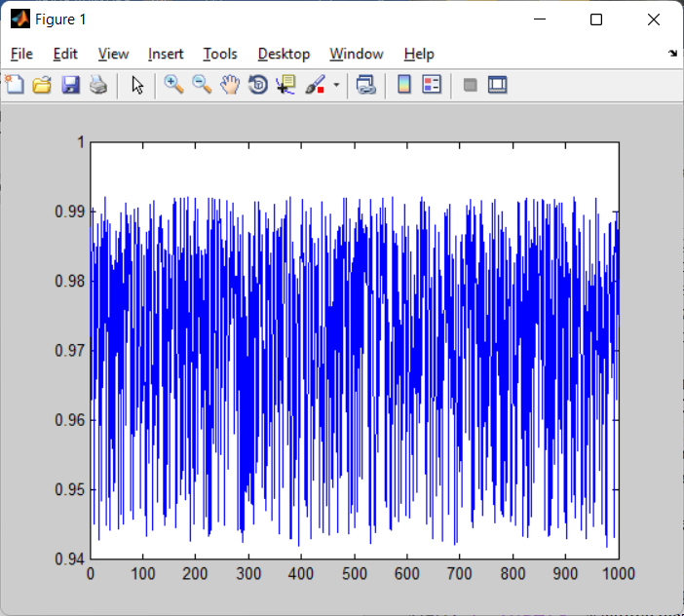Close the Figure 1 window

tap(654, 19)
